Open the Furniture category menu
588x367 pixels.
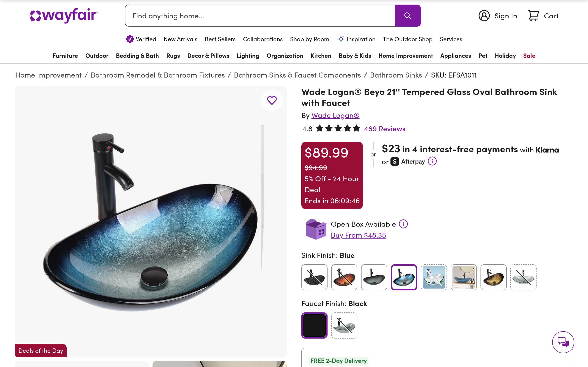(65, 56)
